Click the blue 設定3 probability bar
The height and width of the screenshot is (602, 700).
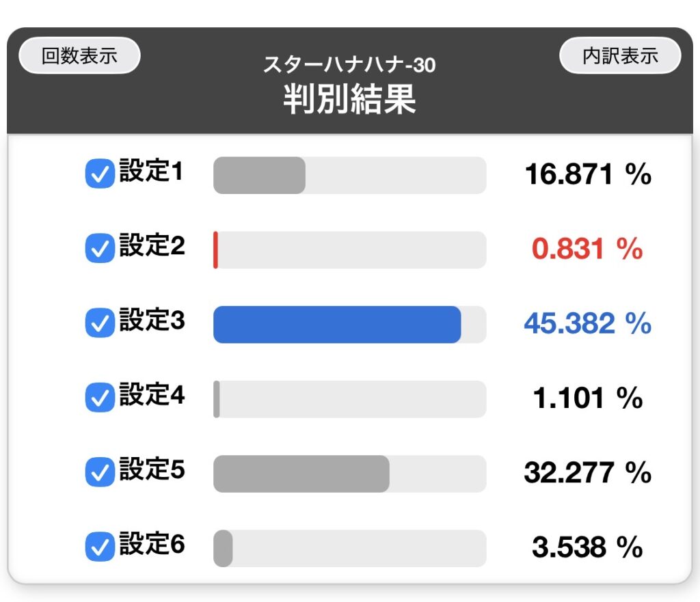337,325
